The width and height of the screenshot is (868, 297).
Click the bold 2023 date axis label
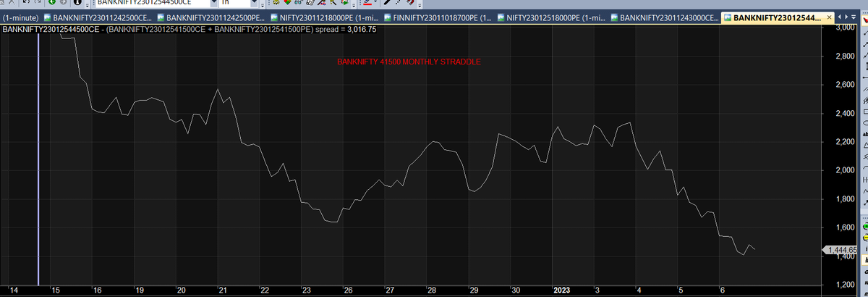(x=562, y=290)
